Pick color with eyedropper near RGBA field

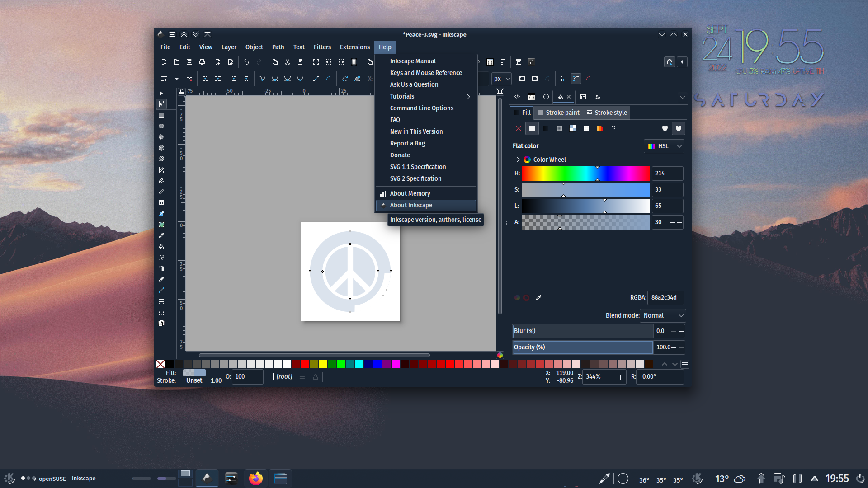point(538,298)
